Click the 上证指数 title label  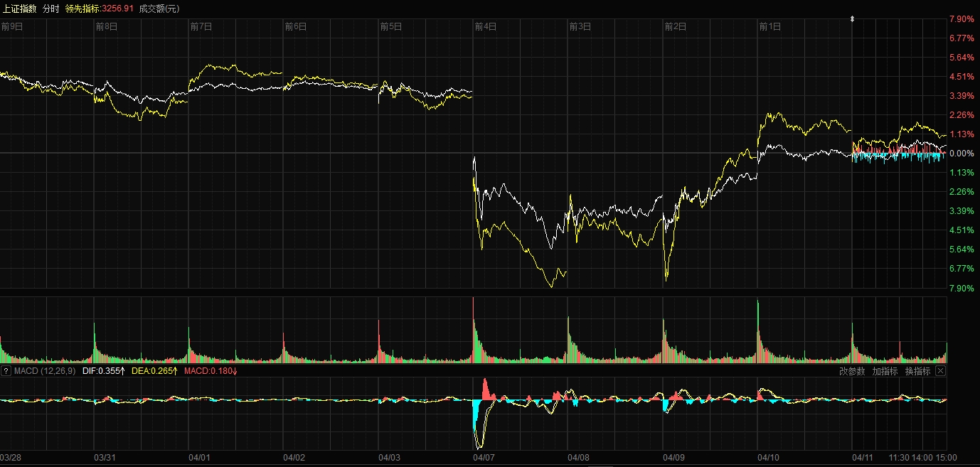click(19, 9)
